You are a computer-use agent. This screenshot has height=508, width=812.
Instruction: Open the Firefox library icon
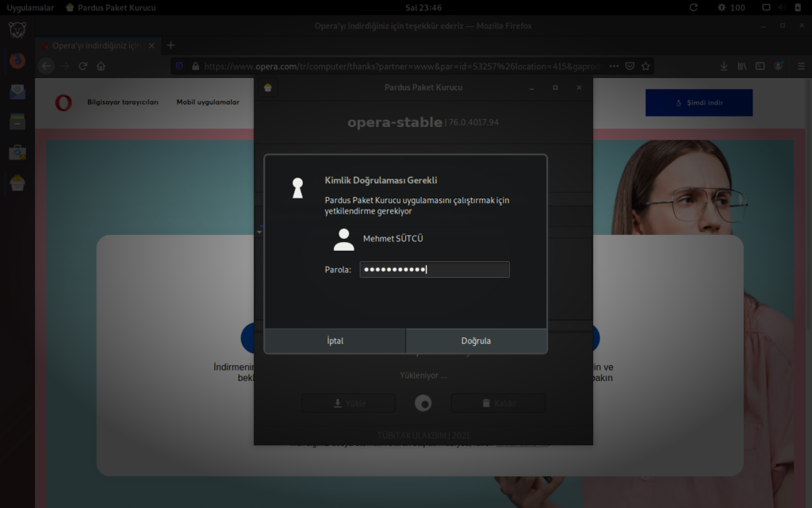742,67
